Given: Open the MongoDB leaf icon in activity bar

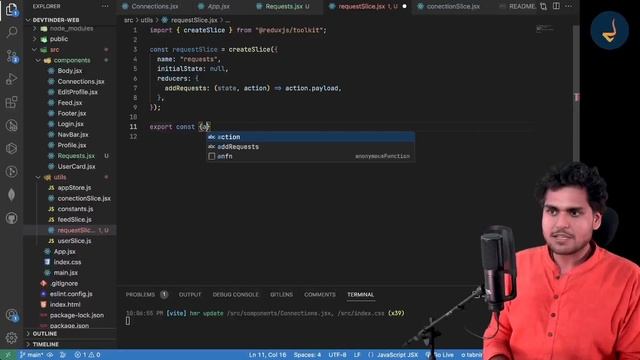Looking at the screenshot, I should pos(11,195).
